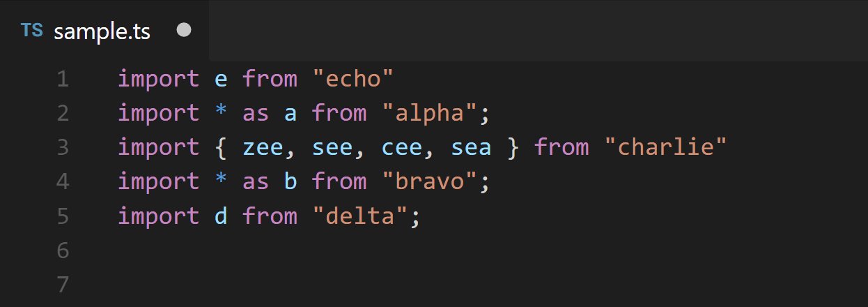Screen dimensions: 868x307
Task: Click the "bravo" import path
Action: [x=428, y=182]
